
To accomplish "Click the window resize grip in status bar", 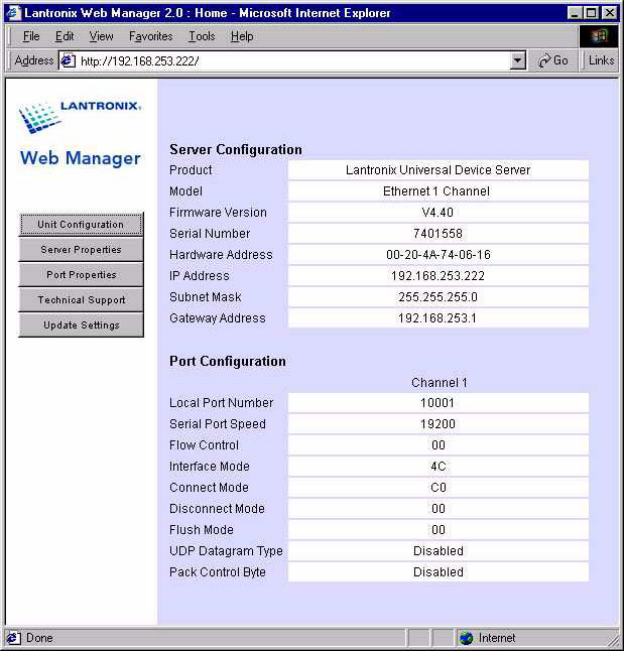I will pos(614,639).
